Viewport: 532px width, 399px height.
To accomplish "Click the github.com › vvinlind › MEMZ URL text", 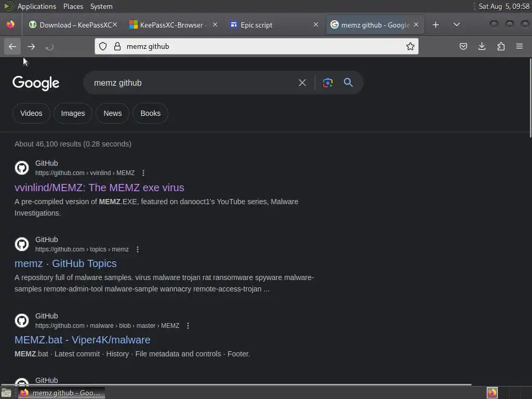I will (85, 173).
